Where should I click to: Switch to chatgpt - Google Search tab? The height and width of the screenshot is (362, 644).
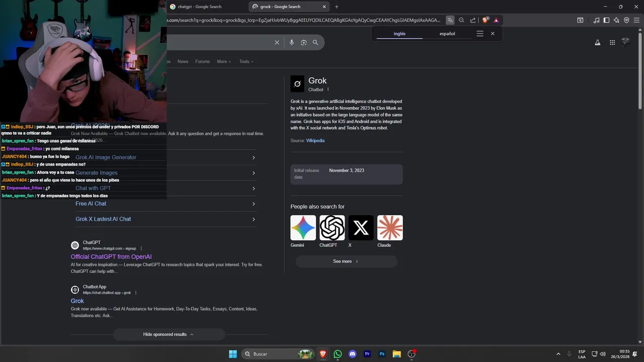[200, 7]
